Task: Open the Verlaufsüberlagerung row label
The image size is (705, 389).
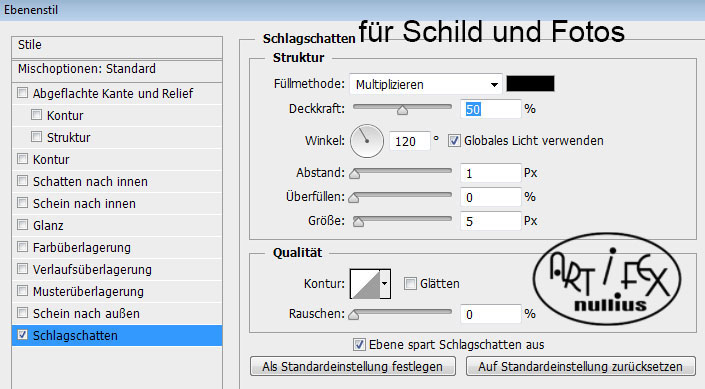Action: click(92, 269)
